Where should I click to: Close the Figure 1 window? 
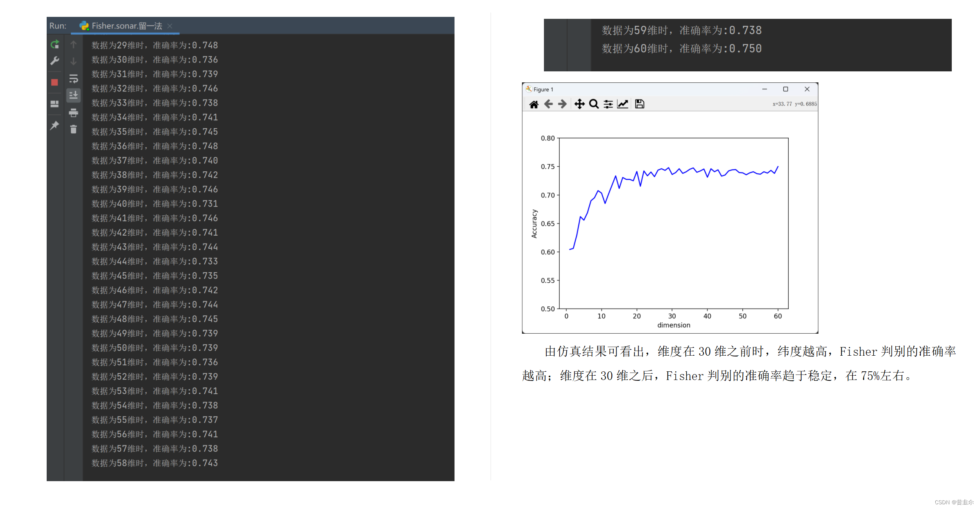[x=807, y=89]
